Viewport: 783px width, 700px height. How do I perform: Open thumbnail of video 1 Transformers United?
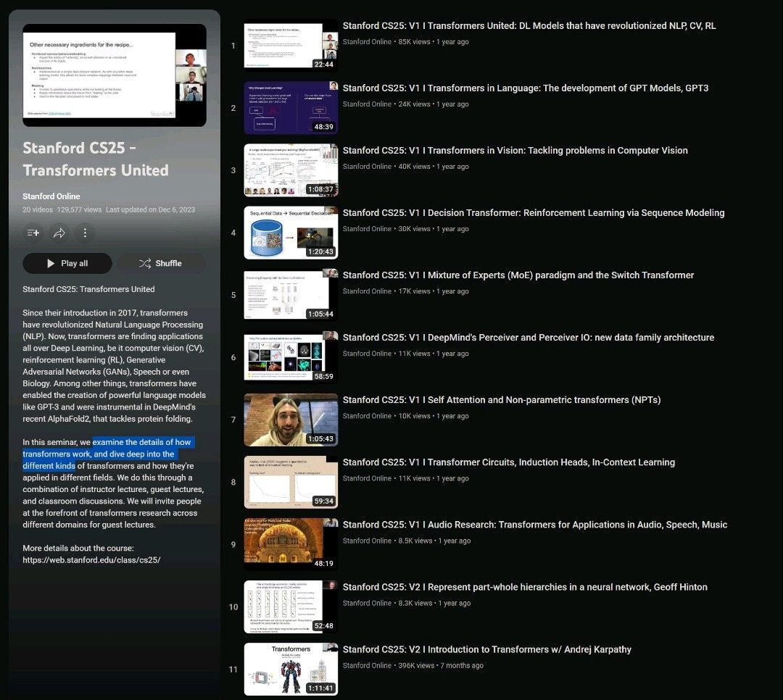coord(291,46)
